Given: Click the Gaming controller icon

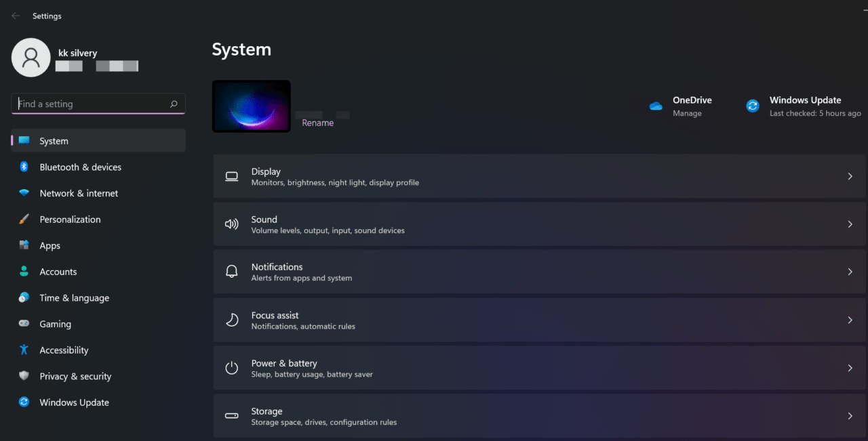Looking at the screenshot, I should (x=24, y=324).
